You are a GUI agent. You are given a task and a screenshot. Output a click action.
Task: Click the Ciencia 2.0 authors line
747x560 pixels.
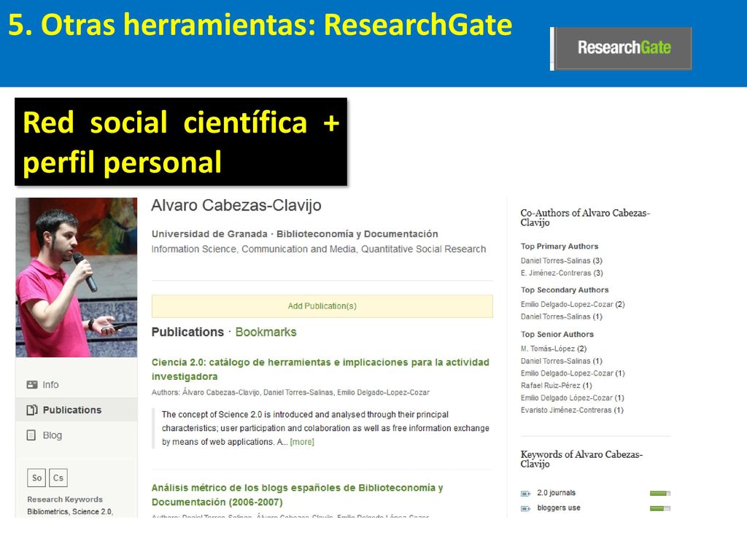290,392
